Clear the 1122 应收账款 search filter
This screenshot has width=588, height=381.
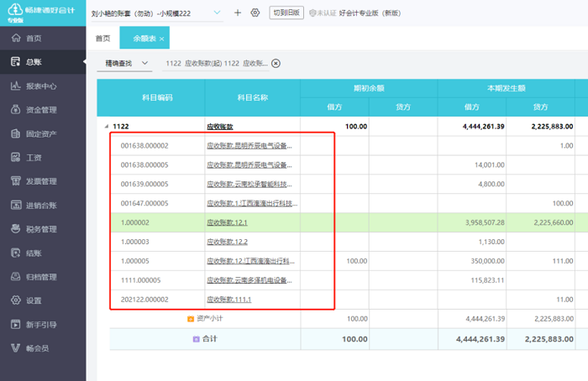point(276,64)
